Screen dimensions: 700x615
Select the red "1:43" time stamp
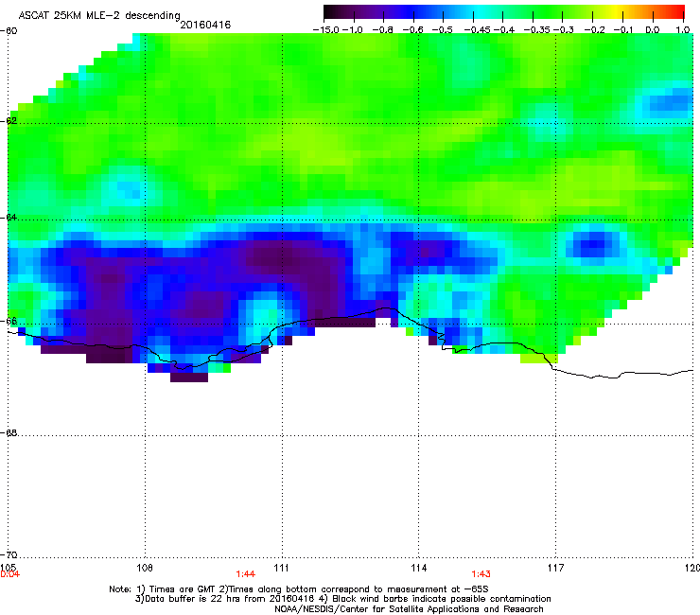(x=481, y=574)
